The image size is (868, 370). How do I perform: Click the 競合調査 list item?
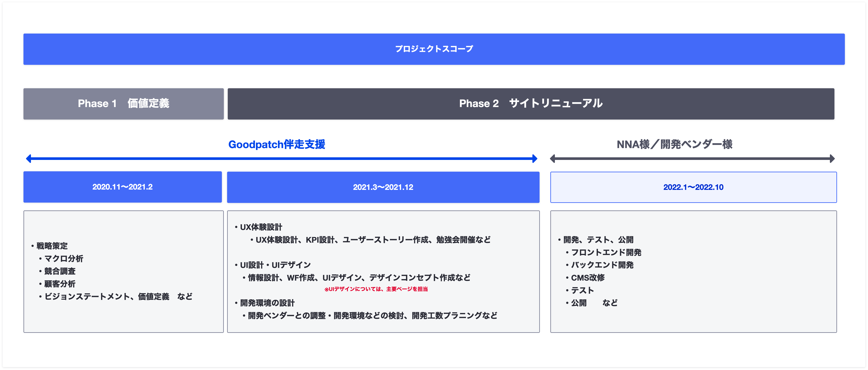(x=60, y=271)
